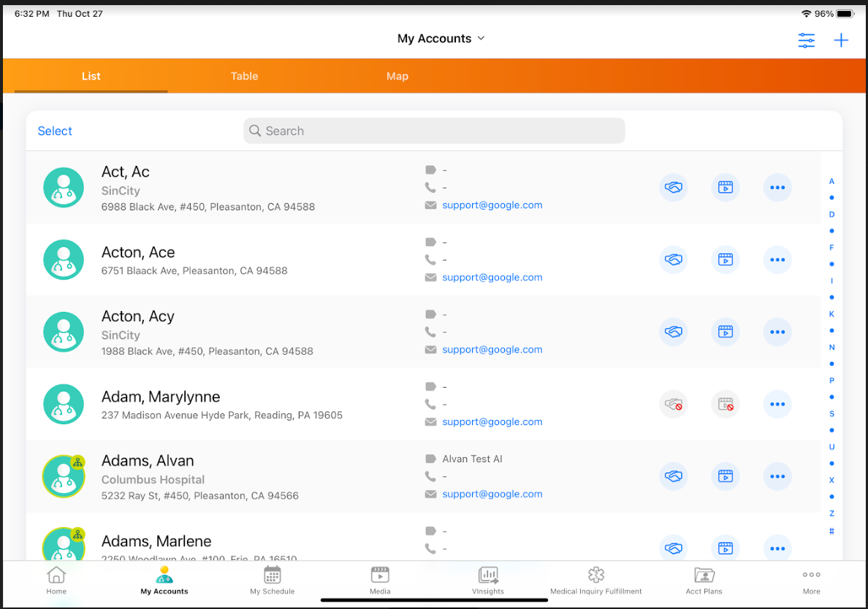This screenshot has height=609, width=868.
Task: Record a call for Act, Ac
Action: pos(673,188)
